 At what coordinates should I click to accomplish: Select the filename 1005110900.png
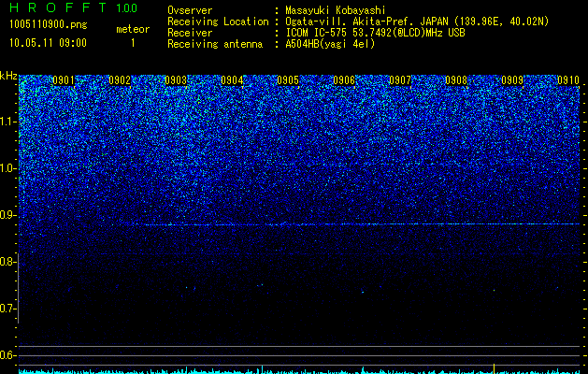click(49, 25)
